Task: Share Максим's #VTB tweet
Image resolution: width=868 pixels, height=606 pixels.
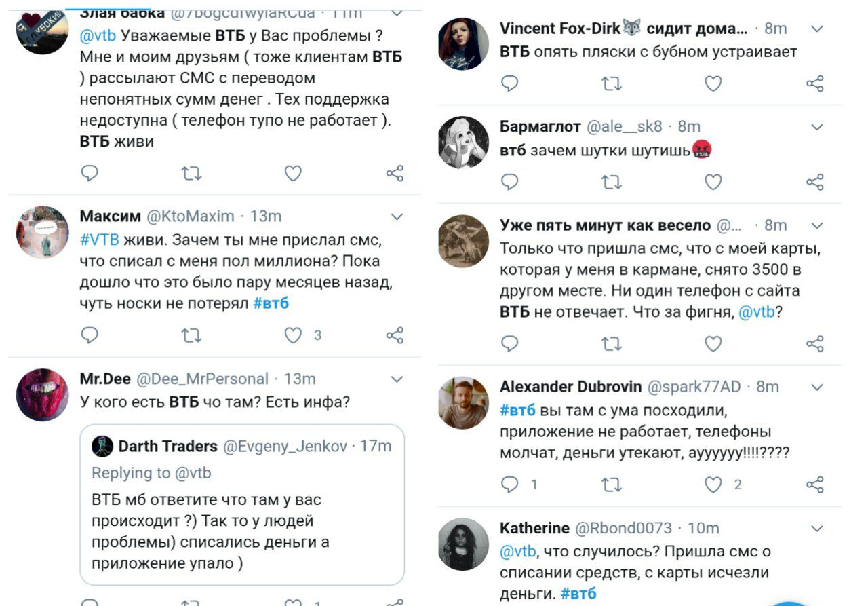Action: click(x=395, y=335)
